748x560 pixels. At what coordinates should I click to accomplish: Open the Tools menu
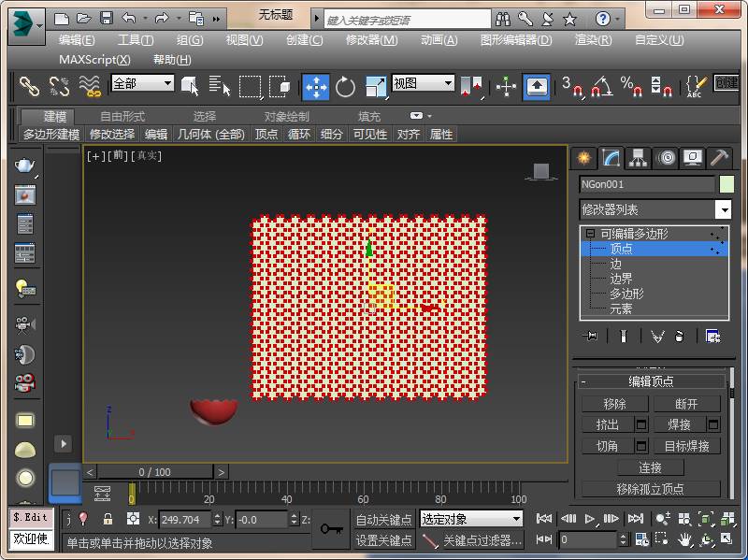click(x=136, y=40)
